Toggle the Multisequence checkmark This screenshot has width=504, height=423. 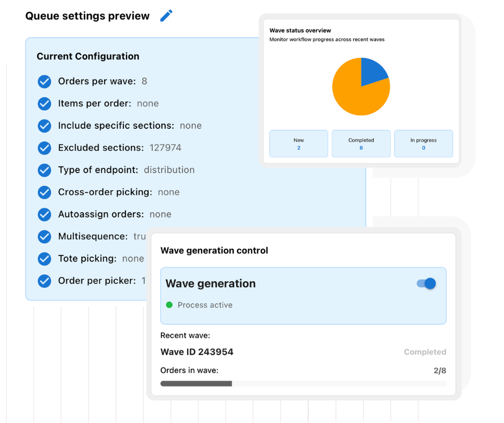click(x=45, y=237)
